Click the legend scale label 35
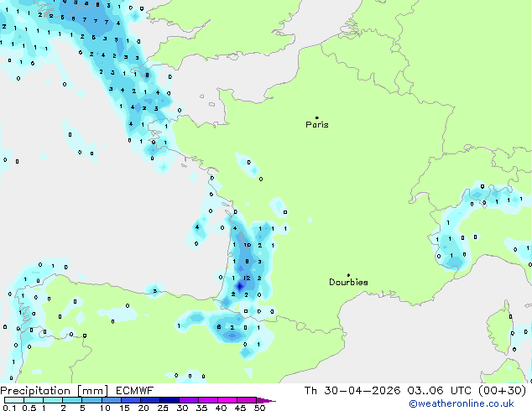532x411 pixels. pyautogui.click(x=202, y=408)
